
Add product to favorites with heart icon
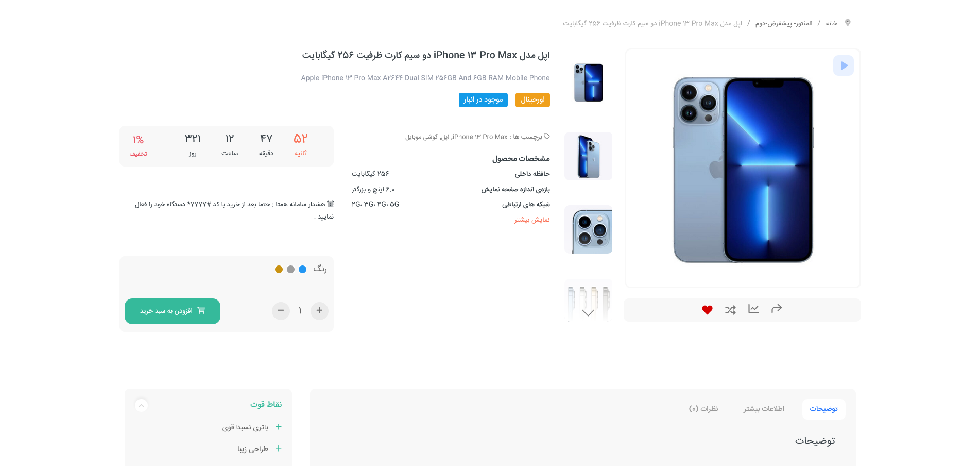point(707,310)
